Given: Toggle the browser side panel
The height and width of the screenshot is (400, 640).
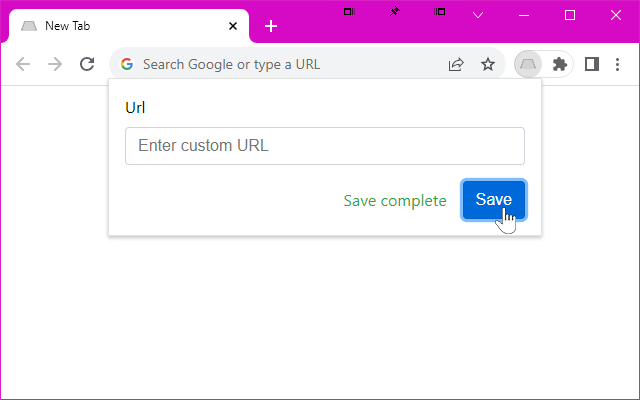Looking at the screenshot, I should point(592,64).
